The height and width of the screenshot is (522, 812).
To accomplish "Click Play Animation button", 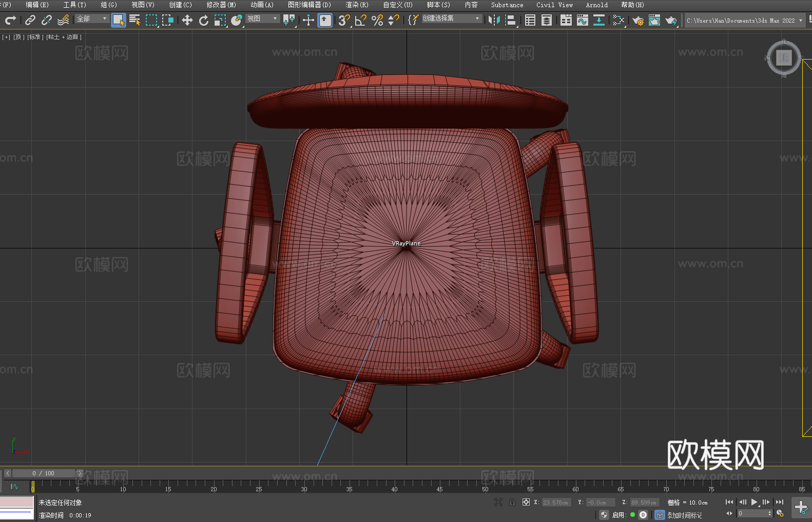I will [755, 502].
